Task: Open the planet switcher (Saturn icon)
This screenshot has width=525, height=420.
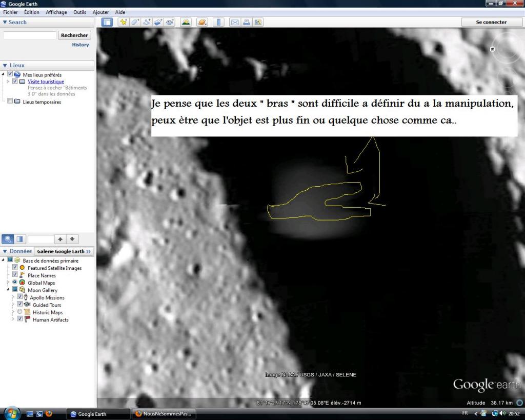Action: [x=202, y=22]
